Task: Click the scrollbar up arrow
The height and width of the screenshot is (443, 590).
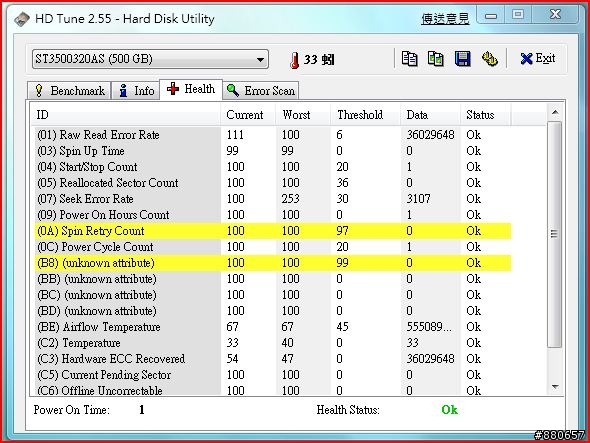Action: point(555,112)
